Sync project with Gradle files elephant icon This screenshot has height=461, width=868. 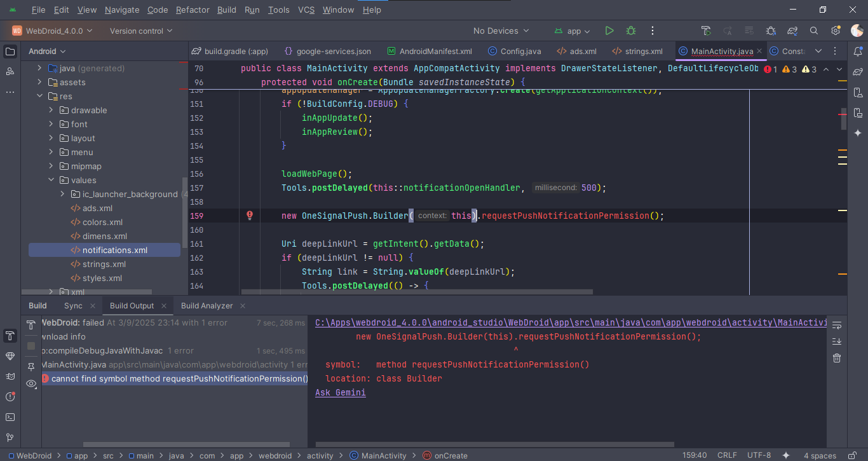click(792, 31)
